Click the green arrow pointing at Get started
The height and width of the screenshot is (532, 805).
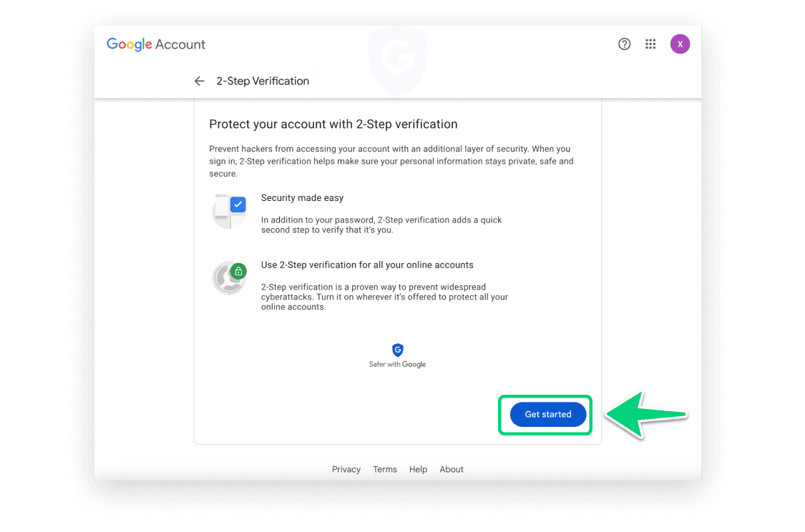[644, 414]
